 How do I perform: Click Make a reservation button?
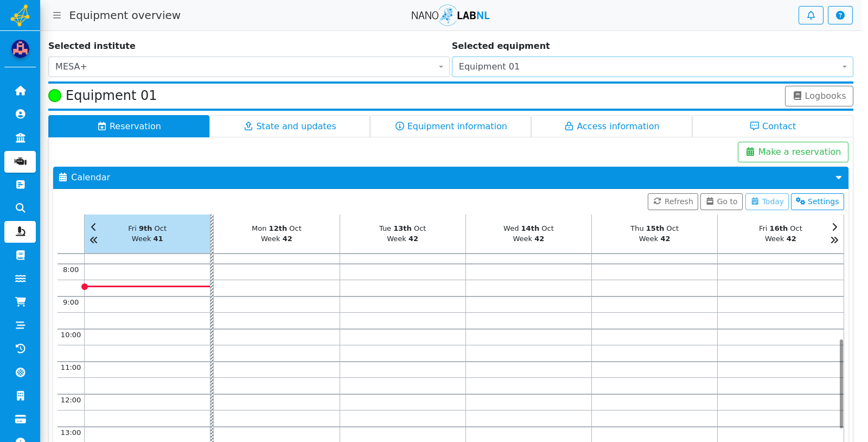click(793, 152)
